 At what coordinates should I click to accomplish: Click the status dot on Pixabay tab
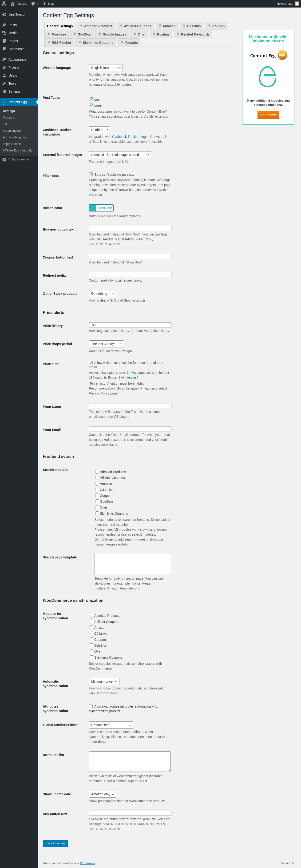click(154, 34)
